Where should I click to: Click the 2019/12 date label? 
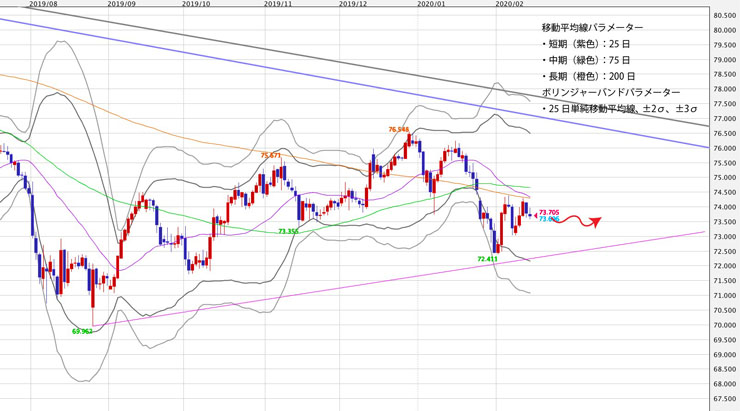[x=353, y=3]
